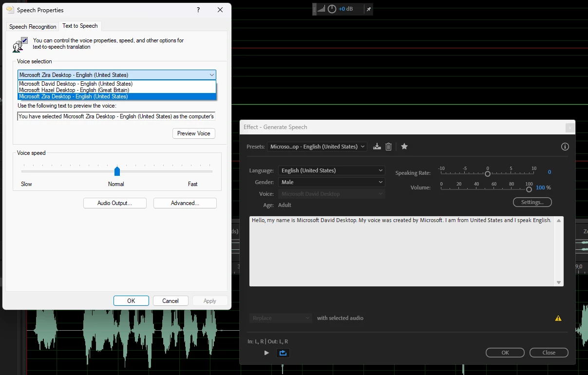Click the disabled Voice dropdown Microsoft David Desktop

332,194
